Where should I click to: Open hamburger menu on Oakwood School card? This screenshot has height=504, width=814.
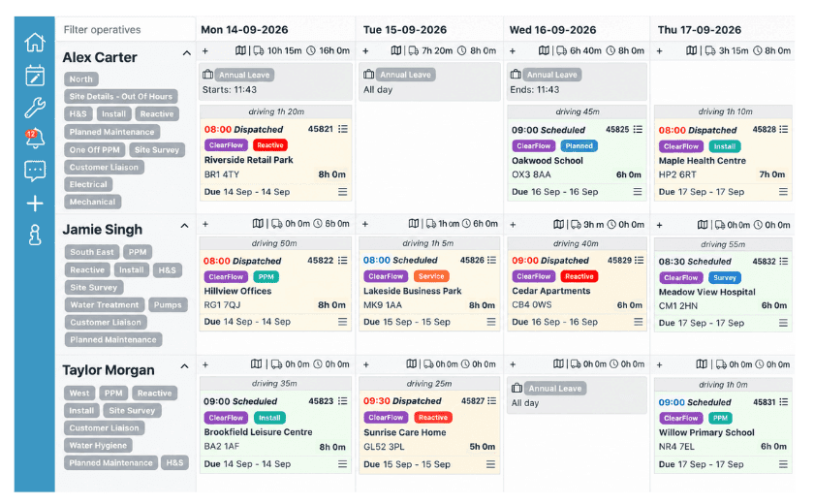pos(638,192)
